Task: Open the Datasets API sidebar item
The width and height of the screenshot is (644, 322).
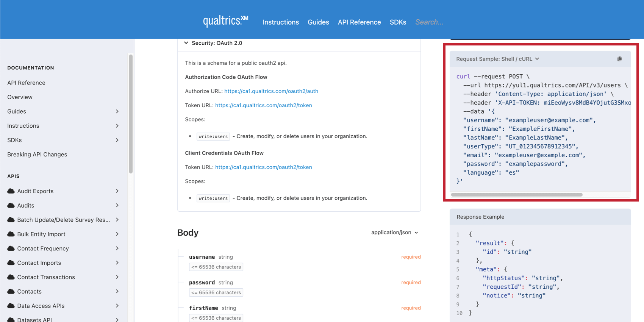Action: click(x=34, y=320)
